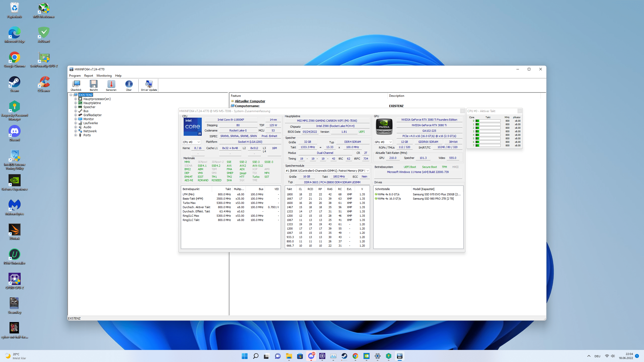The image size is (644, 362).
Task: Open SteamKey desktop icon
Action: tap(15, 306)
